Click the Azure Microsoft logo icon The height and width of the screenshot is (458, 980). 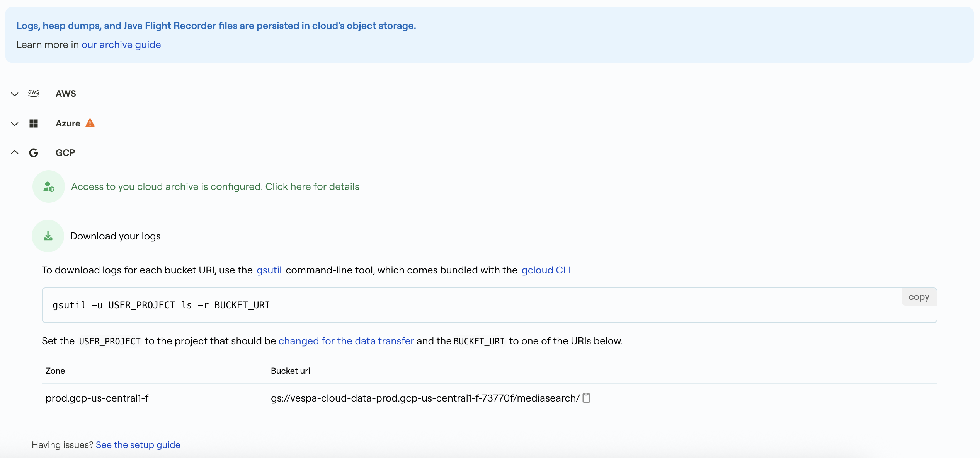click(x=34, y=123)
